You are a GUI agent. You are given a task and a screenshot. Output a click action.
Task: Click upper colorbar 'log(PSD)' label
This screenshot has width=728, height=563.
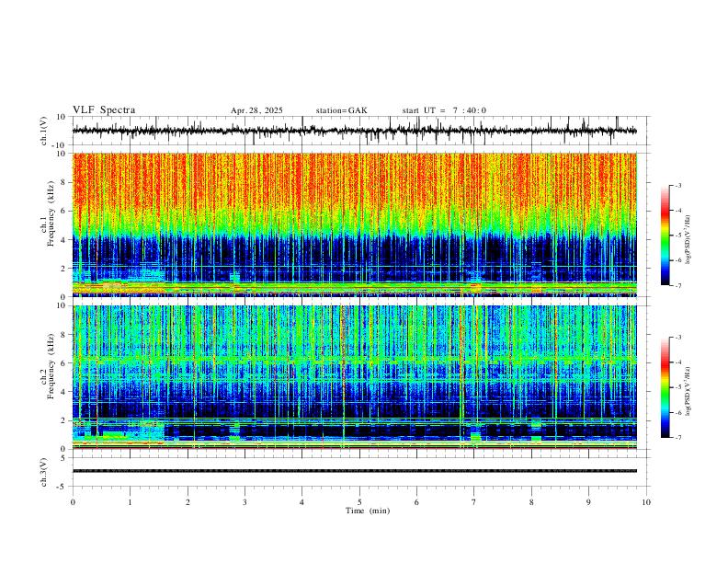point(688,240)
